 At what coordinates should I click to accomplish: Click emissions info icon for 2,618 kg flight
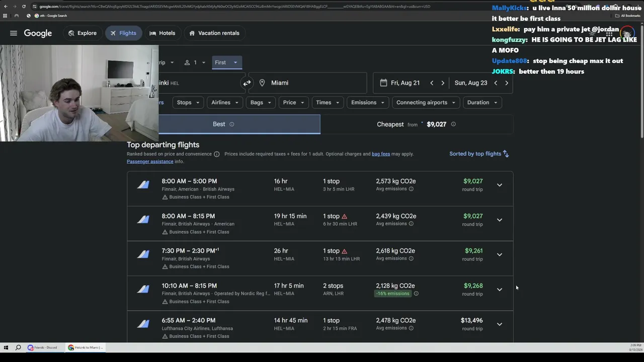click(x=411, y=258)
